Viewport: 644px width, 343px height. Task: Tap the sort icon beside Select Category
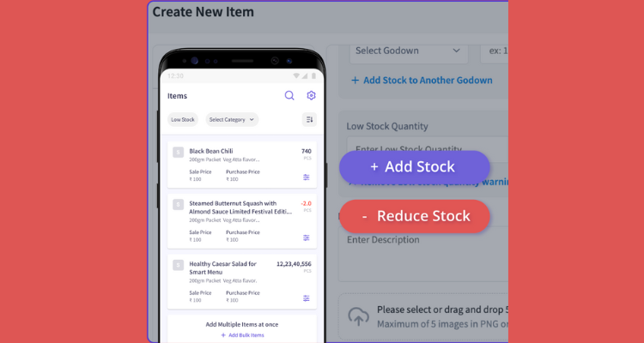point(309,119)
